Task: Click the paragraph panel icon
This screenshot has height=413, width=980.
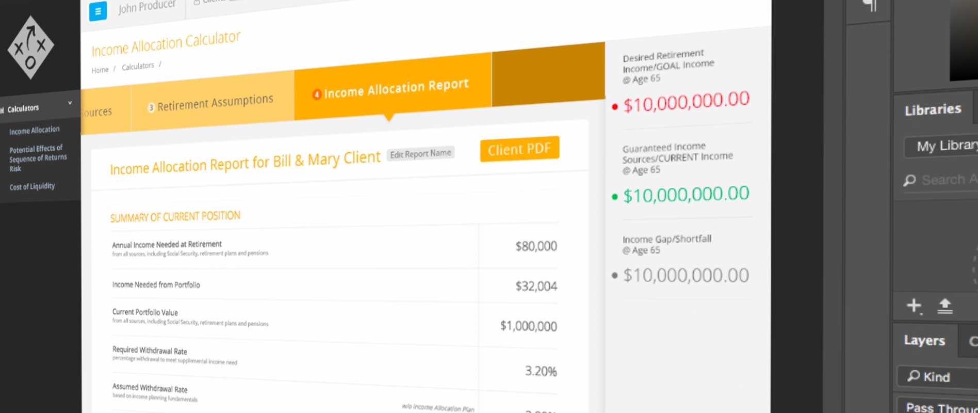Action: click(x=869, y=6)
